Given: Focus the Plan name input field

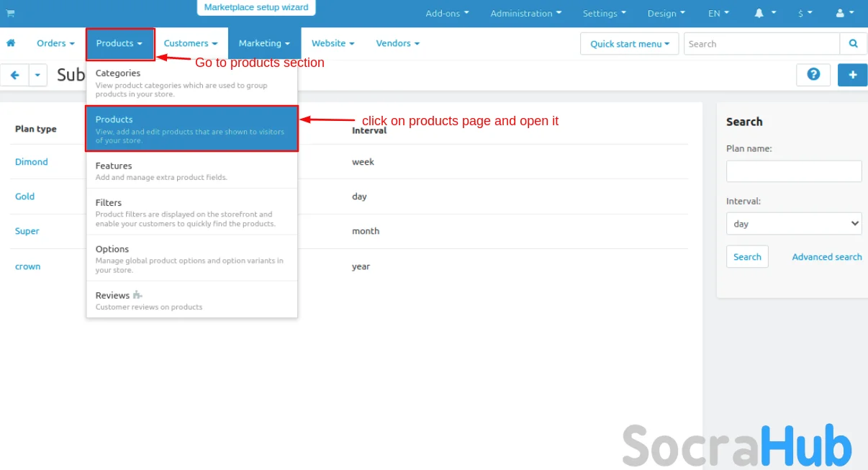Looking at the screenshot, I should pos(793,171).
